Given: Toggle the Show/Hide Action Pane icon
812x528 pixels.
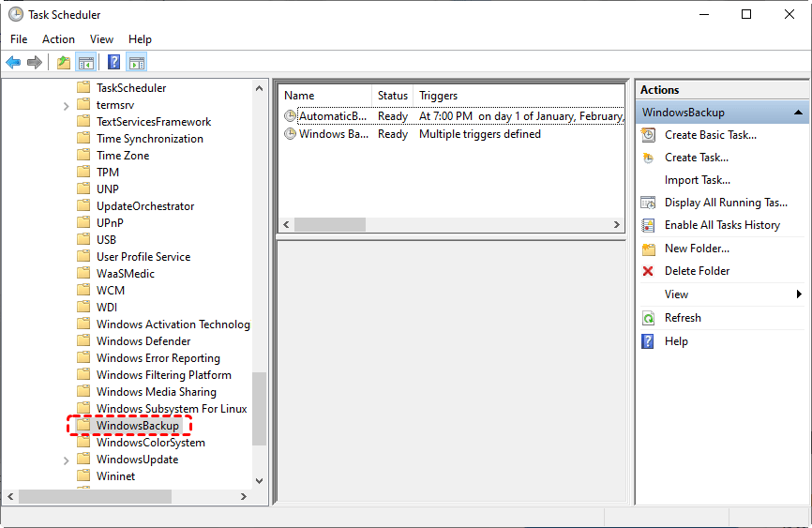Looking at the screenshot, I should [x=136, y=63].
